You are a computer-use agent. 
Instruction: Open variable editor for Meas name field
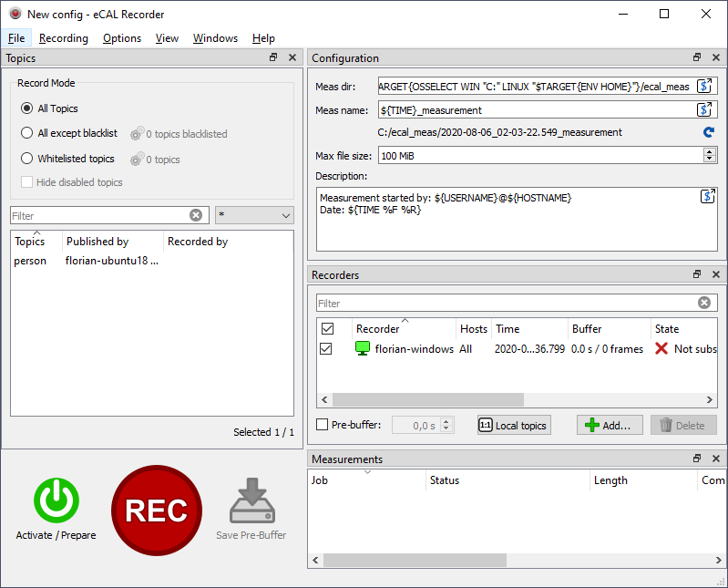[x=704, y=109]
